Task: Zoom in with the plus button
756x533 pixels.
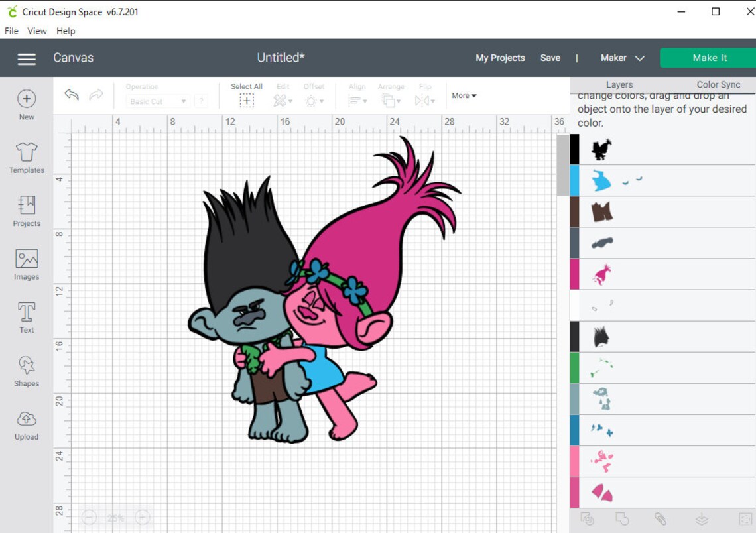Action: pos(142,518)
